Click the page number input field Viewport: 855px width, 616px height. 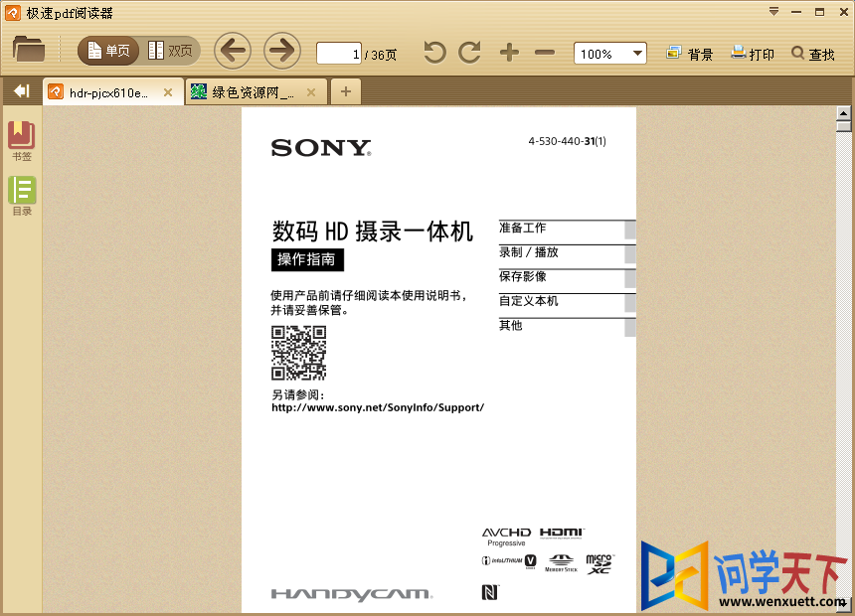tap(339, 54)
